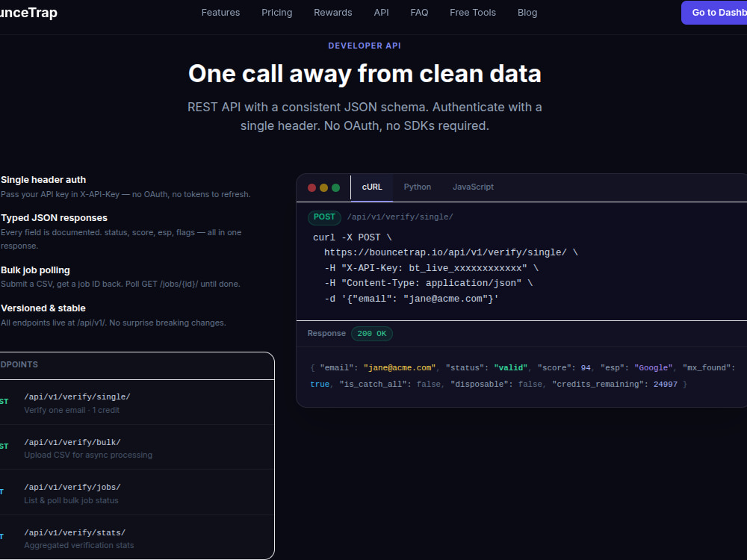The height and width of the screenshot is (560, 747).
Task: Click the 'Bulk job polling' heading
Action: pyautogui.click(x=35, y=270)
